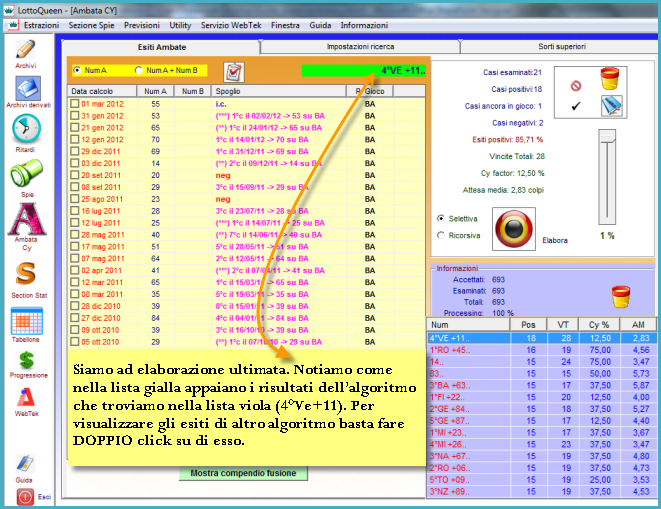Open the Previsioni menu

(x=142, y=25)
